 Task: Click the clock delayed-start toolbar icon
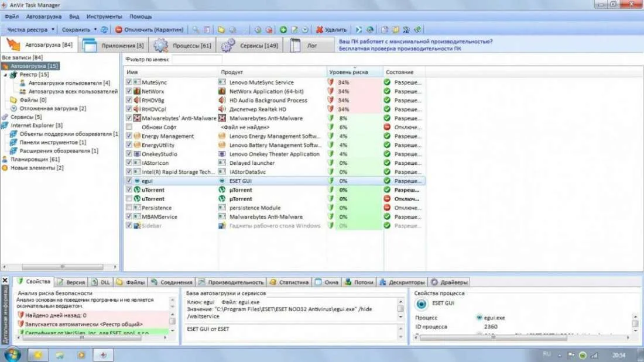pos(305,30)
